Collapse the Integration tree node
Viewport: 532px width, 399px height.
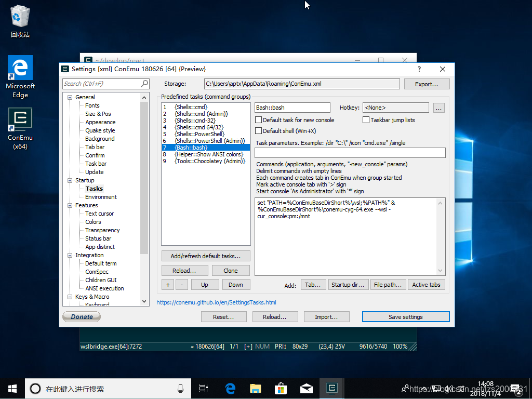click(x=70, y=256)
